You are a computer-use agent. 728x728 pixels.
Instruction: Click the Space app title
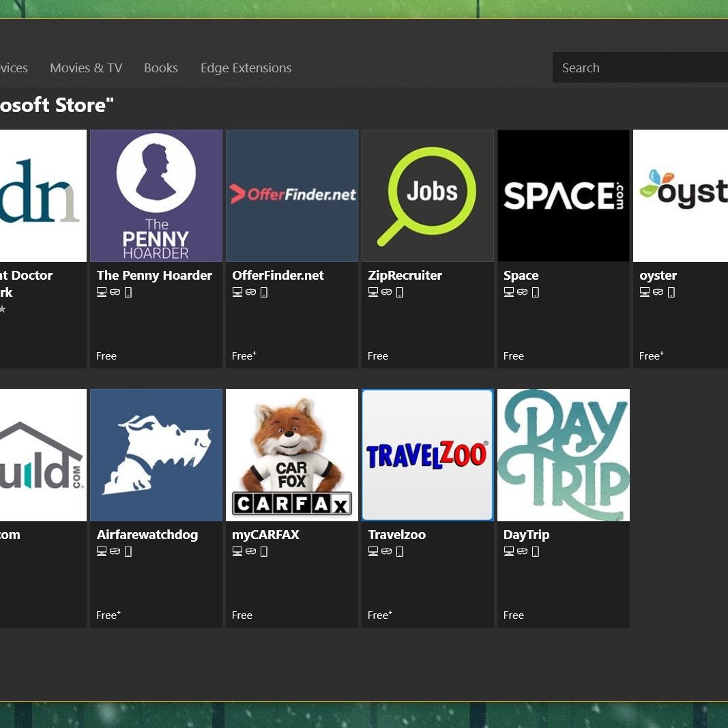click(x=521, y=276)
